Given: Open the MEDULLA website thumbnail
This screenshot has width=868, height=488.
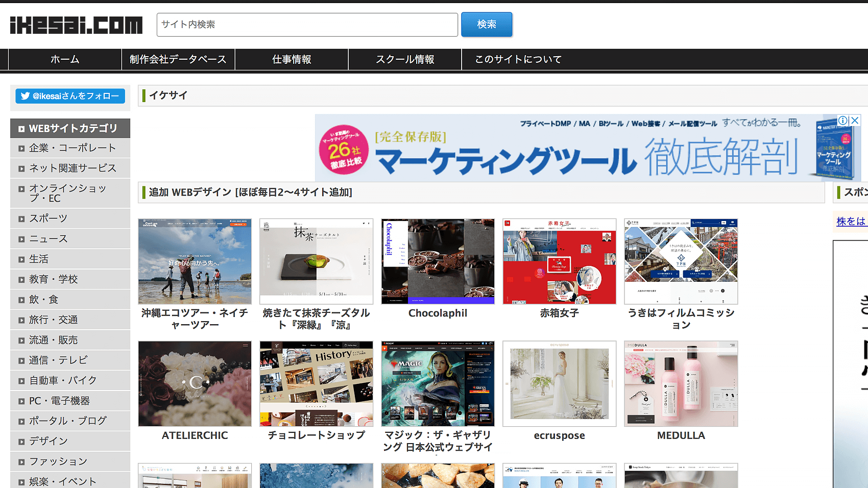Looking at the screenshot, I should [681, 384].
